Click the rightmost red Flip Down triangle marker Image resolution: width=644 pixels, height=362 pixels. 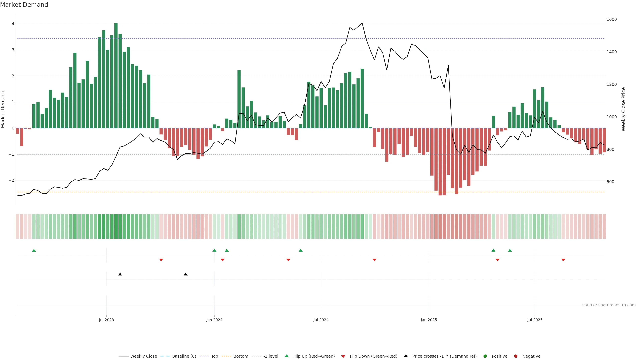click(563, 260)
